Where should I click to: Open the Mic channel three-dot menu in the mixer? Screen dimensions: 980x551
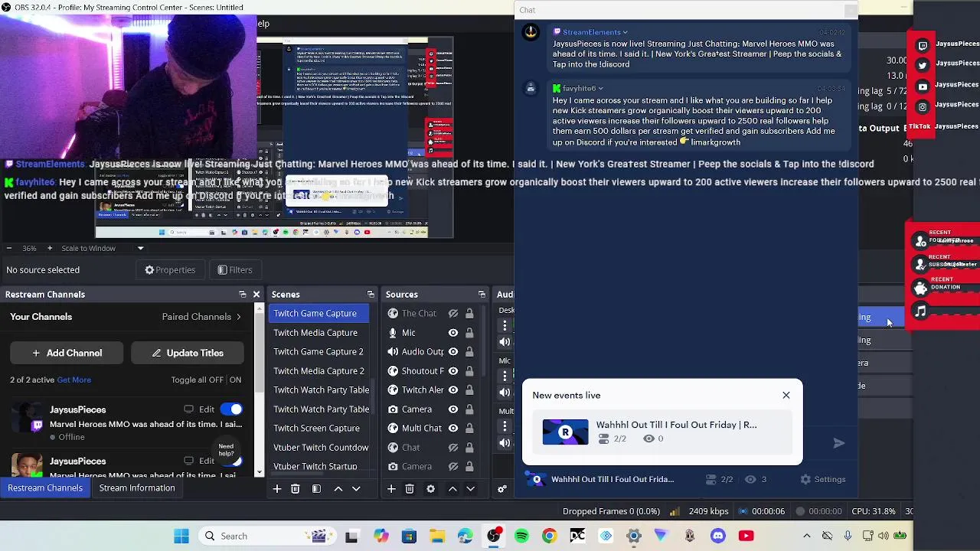tap(505, 376)
